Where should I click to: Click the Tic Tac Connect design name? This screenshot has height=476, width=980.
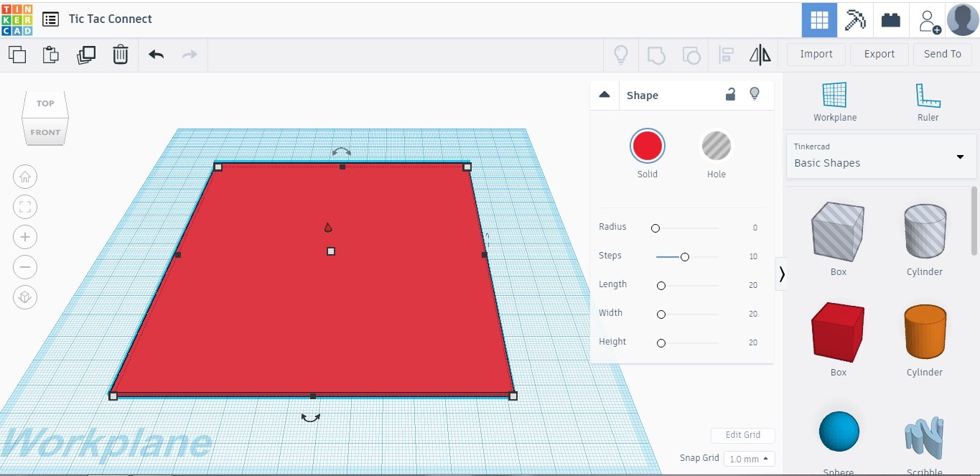pyautogui.click(x=111, y=19)
